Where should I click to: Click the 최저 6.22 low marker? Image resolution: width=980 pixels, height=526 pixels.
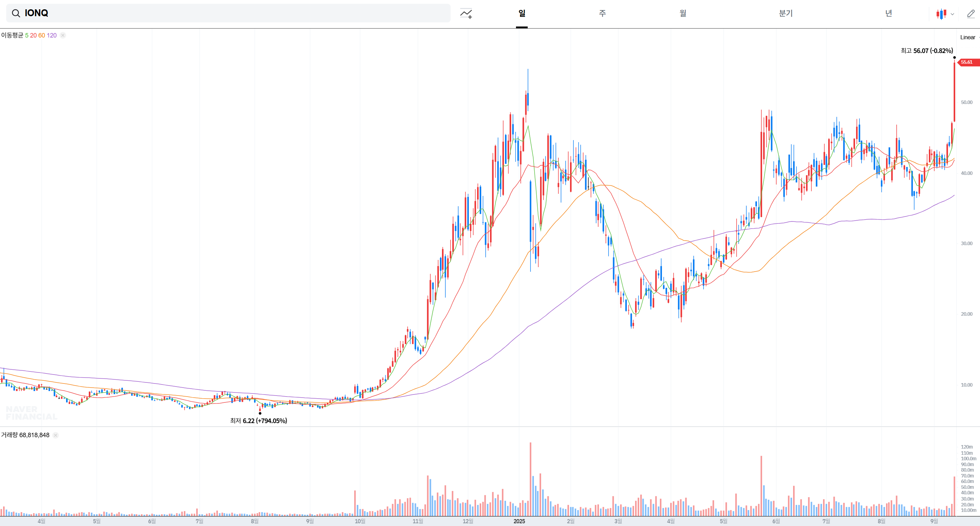point(258,420)
